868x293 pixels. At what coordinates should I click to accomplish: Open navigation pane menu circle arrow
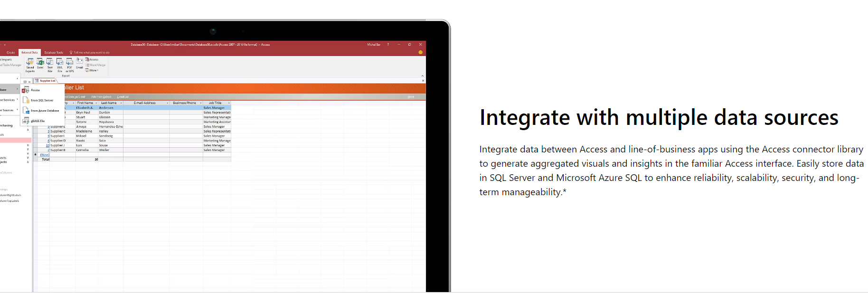[25, 82]
